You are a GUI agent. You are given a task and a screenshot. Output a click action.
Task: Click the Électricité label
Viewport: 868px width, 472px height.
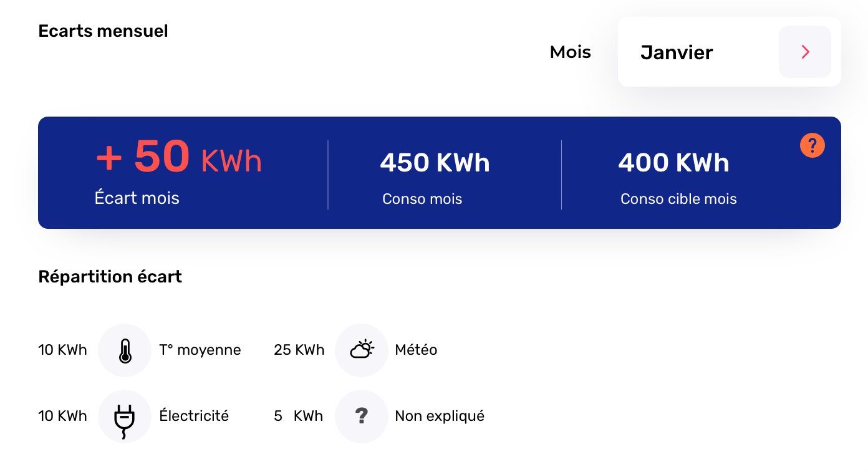click(x=194, y=416)
